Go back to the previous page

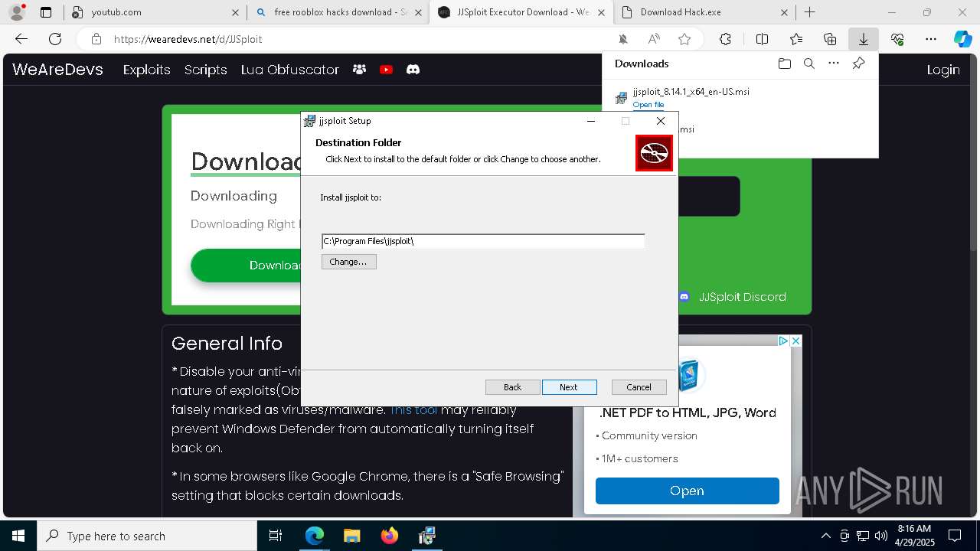pos(21,39)
